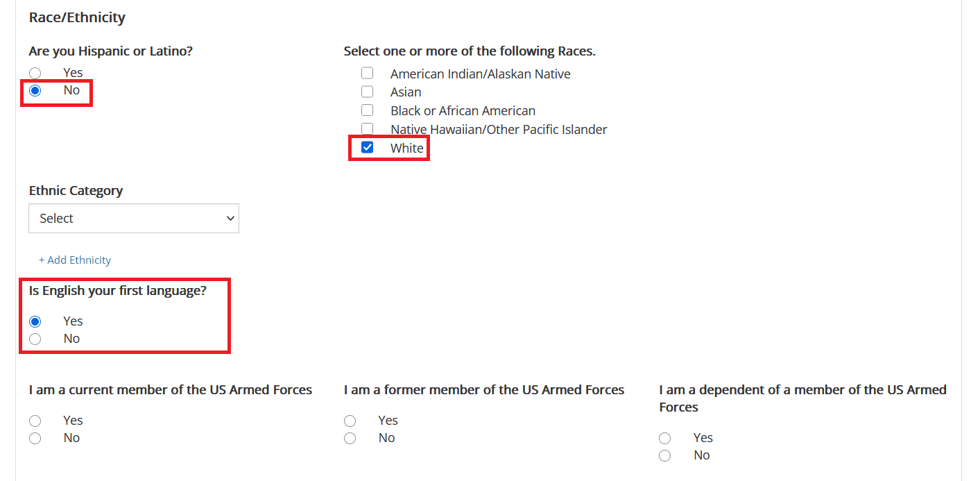Click the Add Ethnicity link
This screenshot has height=481, width=980.
(75, 260)
